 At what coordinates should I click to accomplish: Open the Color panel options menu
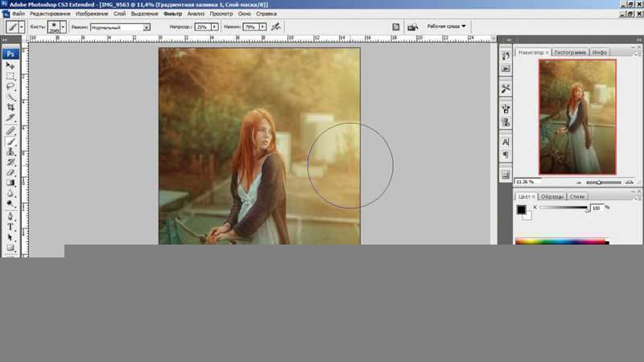(x=636, y=198)
